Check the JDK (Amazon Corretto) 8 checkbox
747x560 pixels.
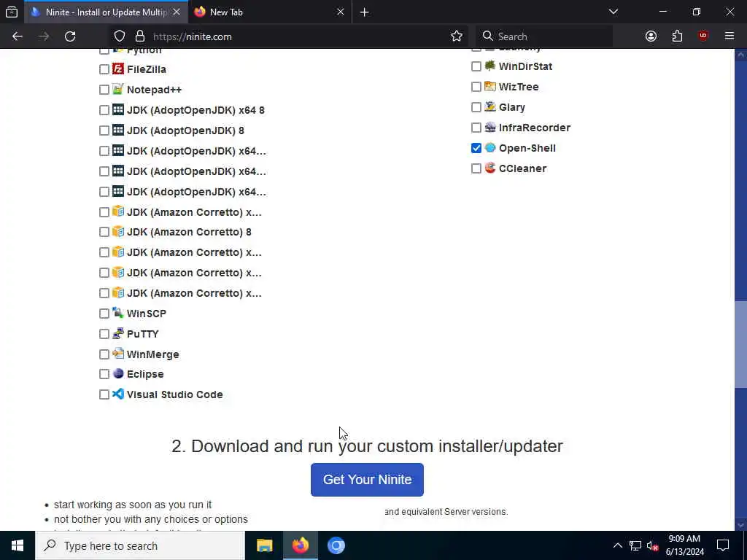[x=104, y=232]
